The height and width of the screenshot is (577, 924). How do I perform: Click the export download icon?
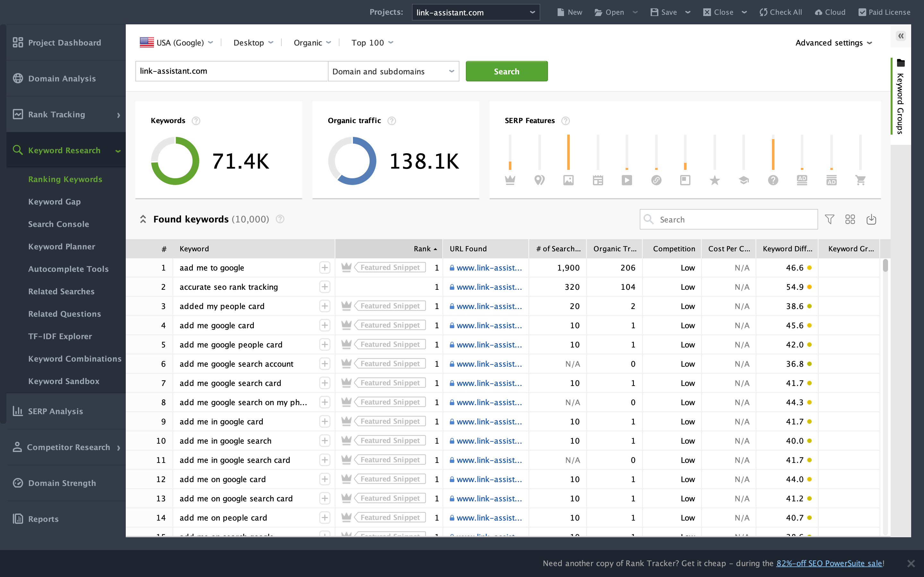coord(871,220)
